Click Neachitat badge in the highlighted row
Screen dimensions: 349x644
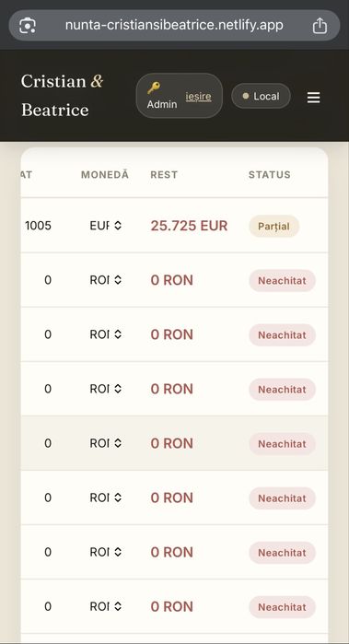282,443
